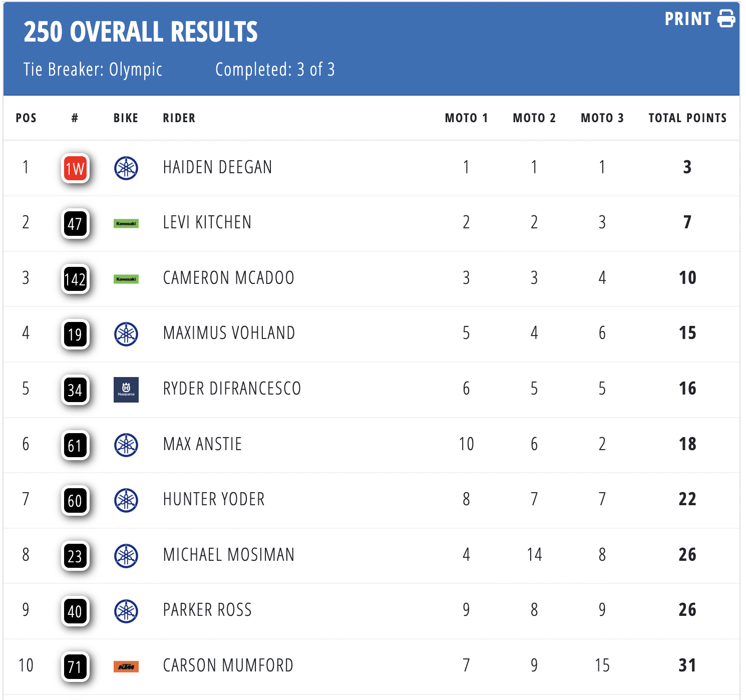Open rider Haiden Deegan's name link
This screenshot has height=700, width=746.
[217, 167]
